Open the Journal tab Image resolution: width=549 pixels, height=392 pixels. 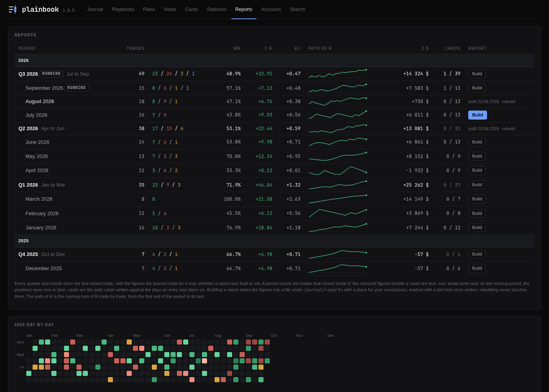tap(95, 9)
